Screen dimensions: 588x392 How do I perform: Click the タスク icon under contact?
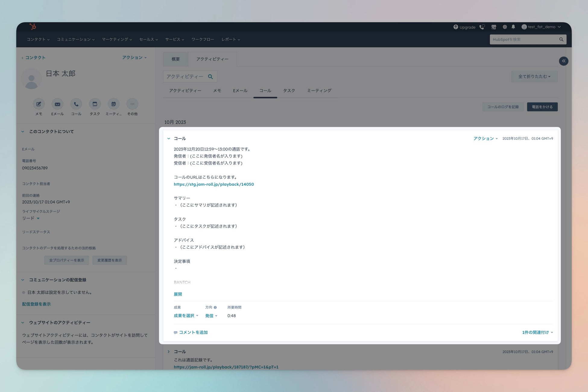(x=95, y=104)
